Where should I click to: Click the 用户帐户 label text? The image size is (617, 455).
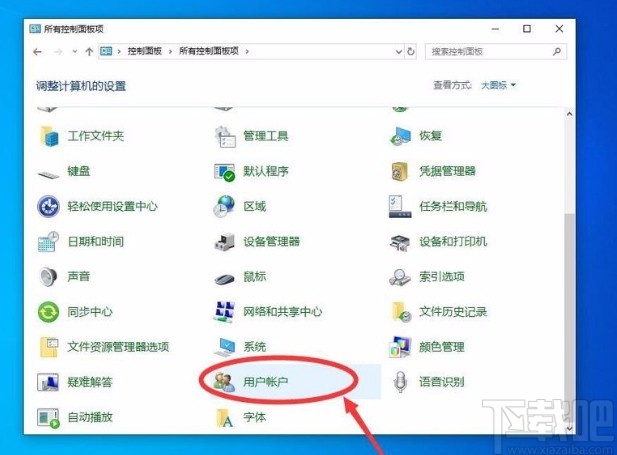tap(266, 382)
